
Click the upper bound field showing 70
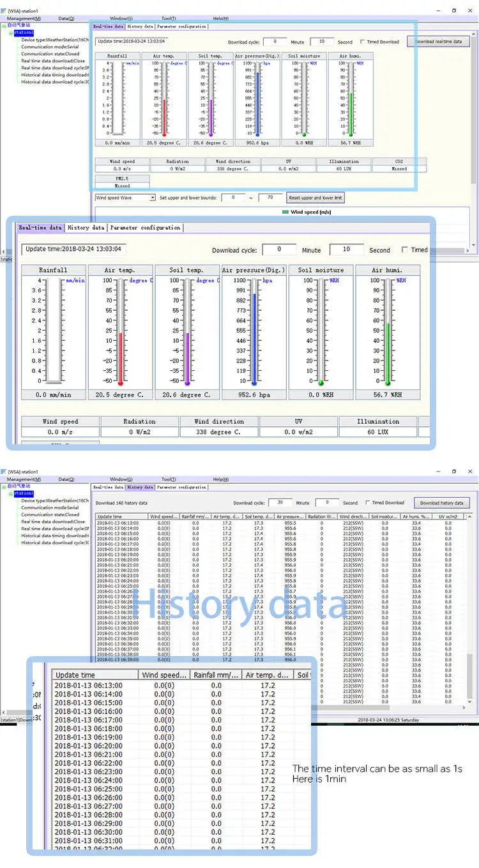[x=270, y=198]
